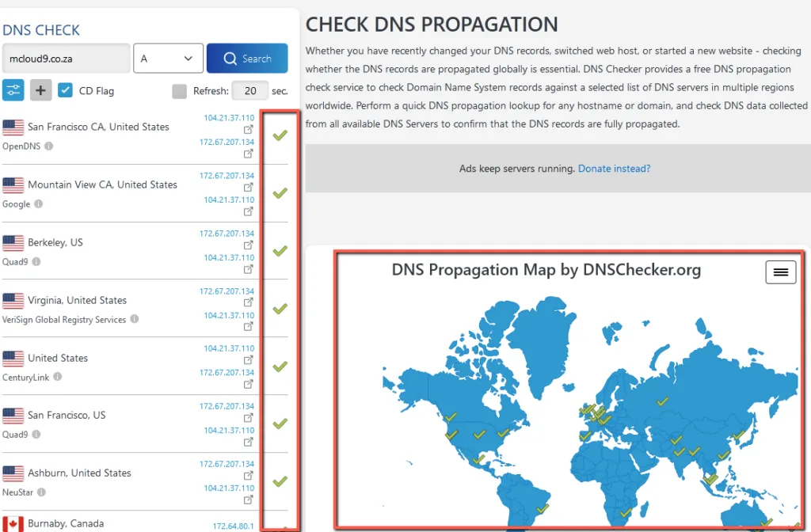Click 104.21.37.110 in CenturyLink United States row
This screenshot has width=811, height=532.
click(229, 348)
